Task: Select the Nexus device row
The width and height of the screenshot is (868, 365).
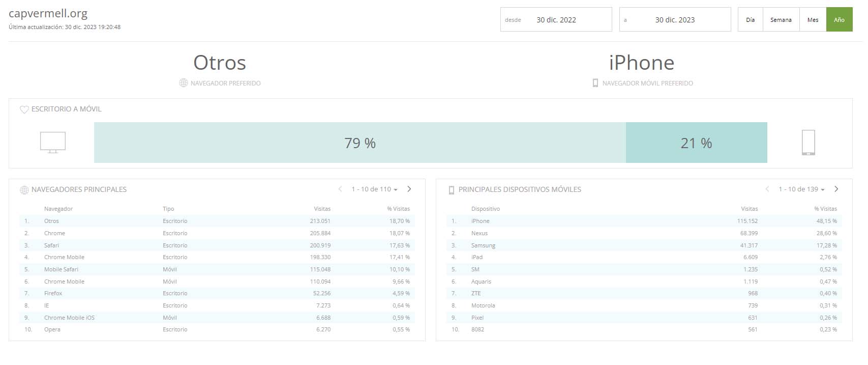Action: point(644,233)
